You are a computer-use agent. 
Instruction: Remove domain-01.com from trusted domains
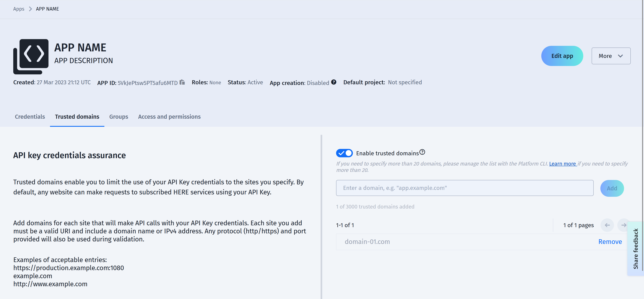click(x=610, y=241)
